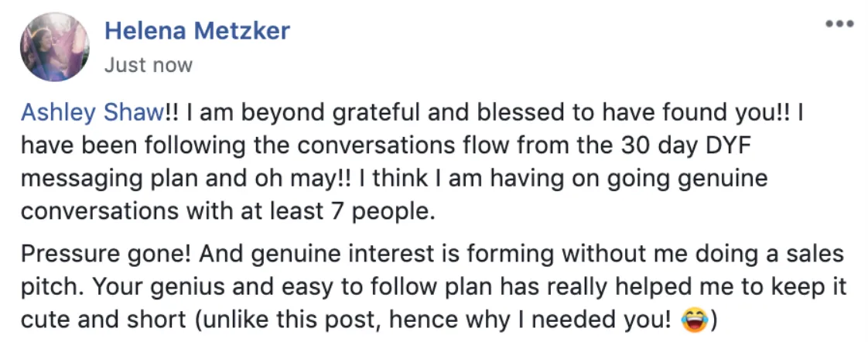This screenshot has width=868, height=342.
Task: Open Helena Metzker's profile name link
Action: (196, 32)
